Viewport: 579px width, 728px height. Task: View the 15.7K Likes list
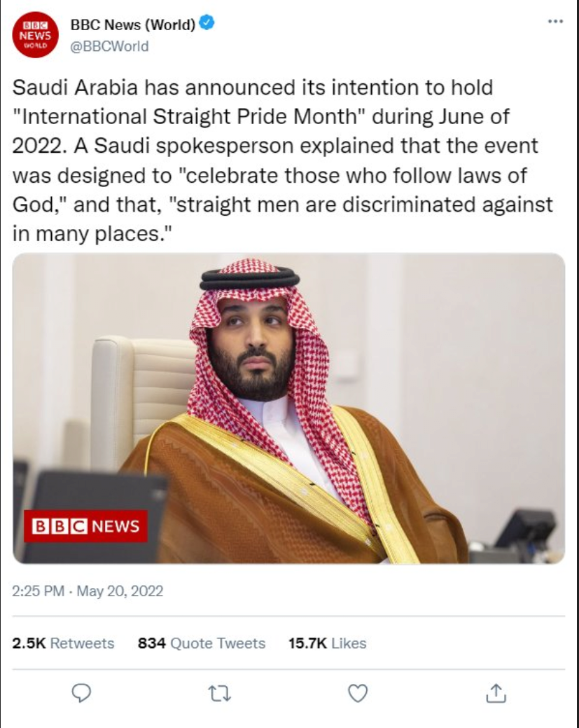[327, 643]
